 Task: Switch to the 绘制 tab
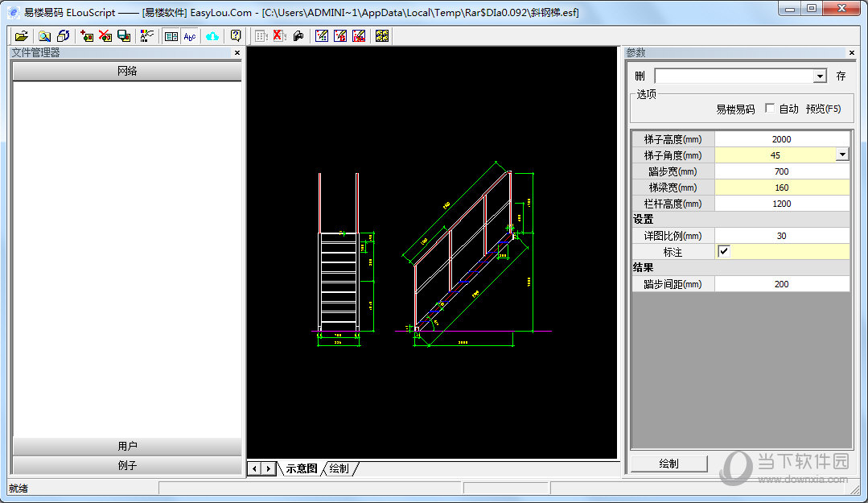point(339,468)
